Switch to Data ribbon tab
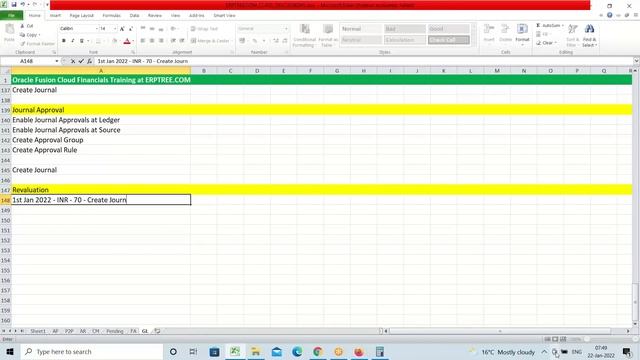 pos(134,16)
